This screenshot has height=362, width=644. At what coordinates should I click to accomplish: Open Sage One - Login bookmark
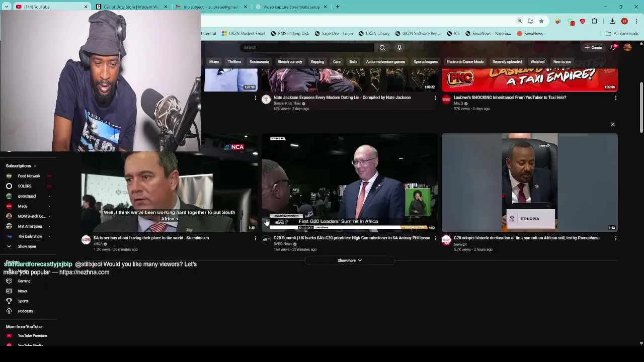pyautogui.click(x=334, y=34)
